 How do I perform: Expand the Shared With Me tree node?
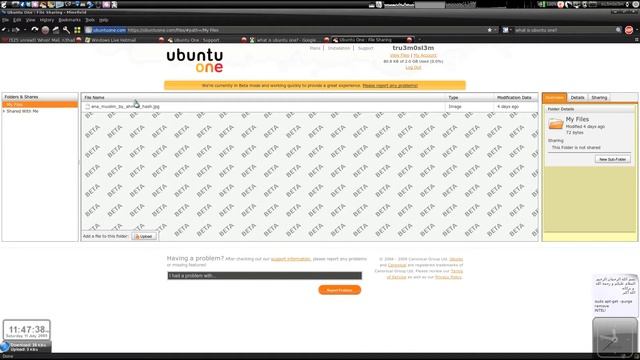click(x=4, y=111)
